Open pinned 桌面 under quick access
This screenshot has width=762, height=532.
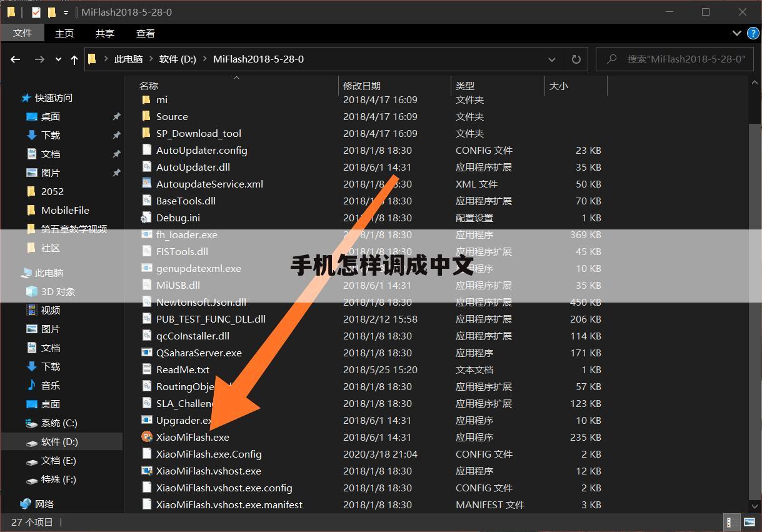click(51, 116)
